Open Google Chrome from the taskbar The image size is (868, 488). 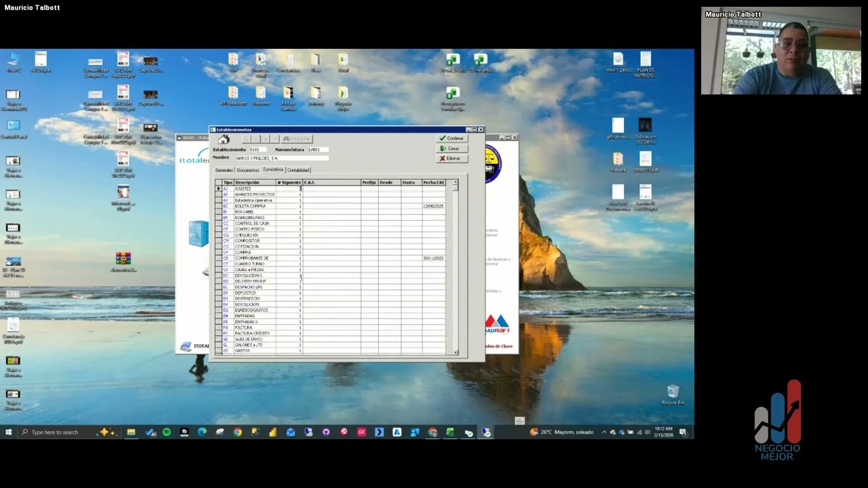(x=237, y=432)
